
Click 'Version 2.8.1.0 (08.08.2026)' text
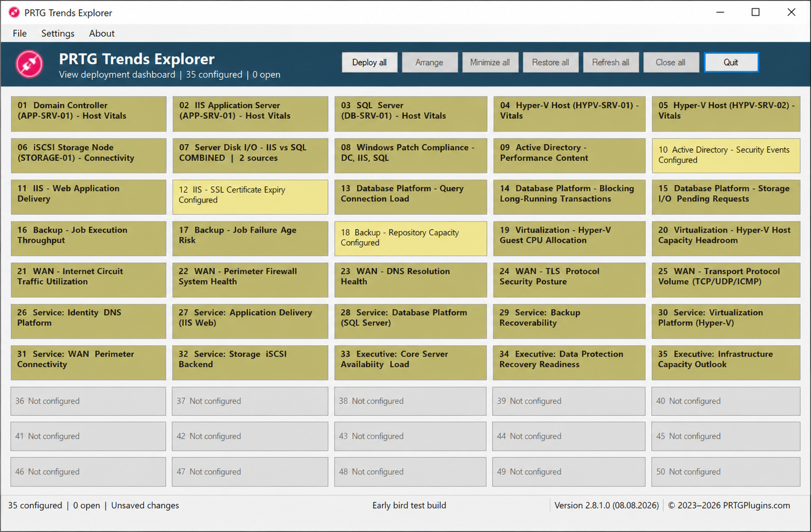607,505
